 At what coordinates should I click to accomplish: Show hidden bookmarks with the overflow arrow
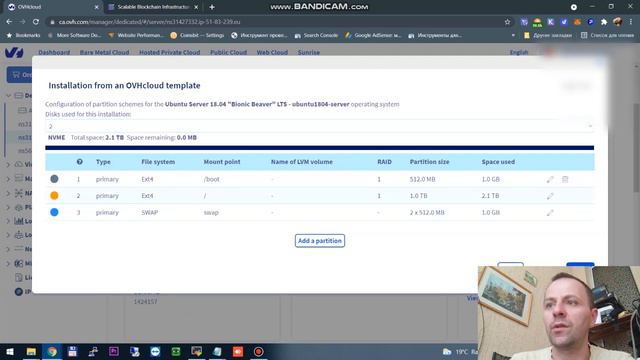513,36
